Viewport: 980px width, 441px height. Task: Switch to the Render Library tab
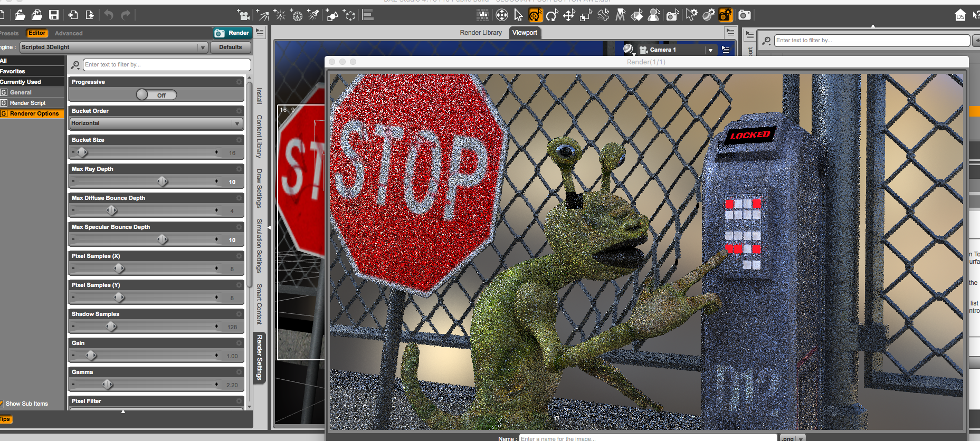tap(481, 33)
